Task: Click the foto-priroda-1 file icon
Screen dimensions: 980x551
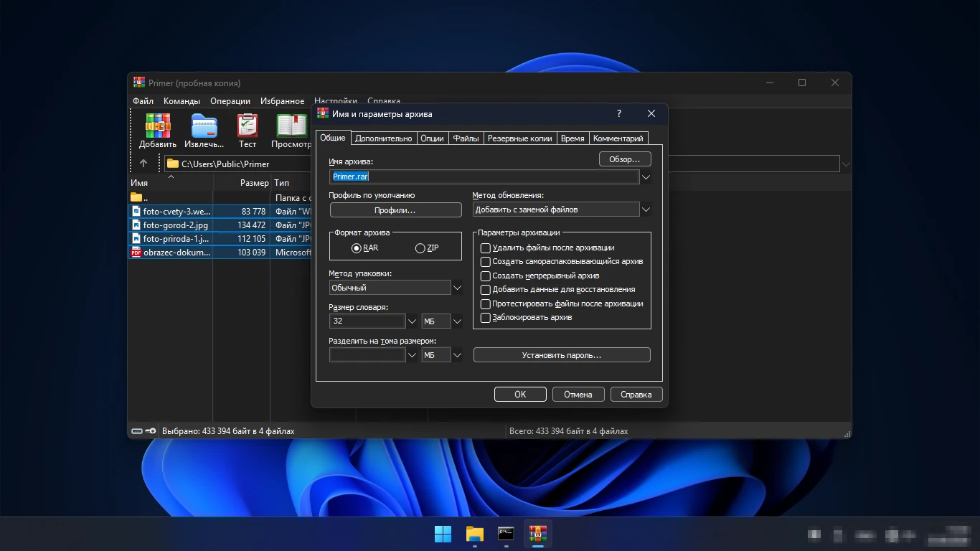Action: tap(136, 239)
